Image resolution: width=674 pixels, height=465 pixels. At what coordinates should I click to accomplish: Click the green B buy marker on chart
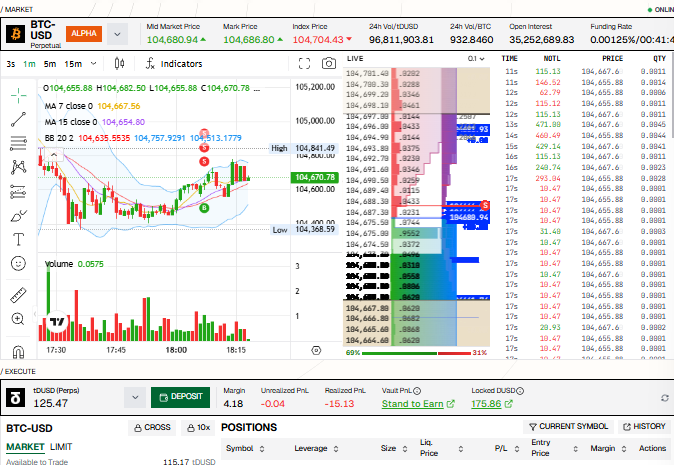tap(204, 208)
